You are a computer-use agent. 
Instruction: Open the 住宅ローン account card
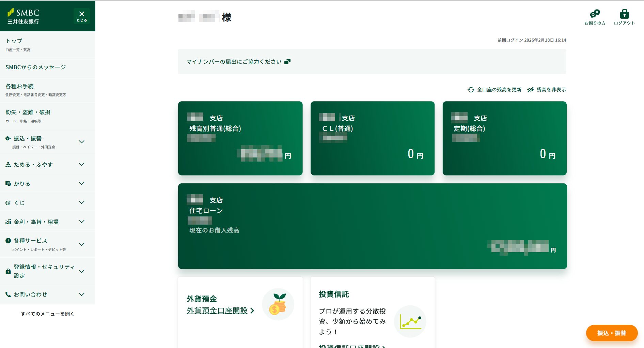click(x=372, y=226)
